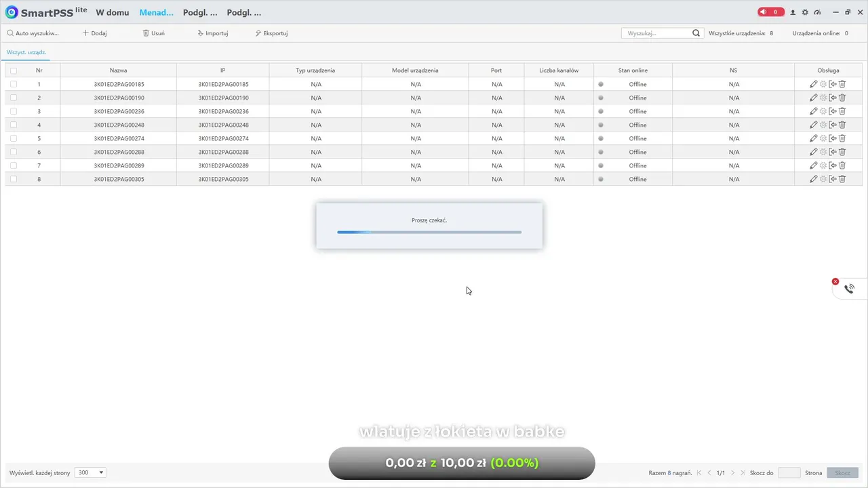
Task: Delete device 3K01ED2PAG00185 with trash icon
Action: pyautogui.click(x=842, y=84)
